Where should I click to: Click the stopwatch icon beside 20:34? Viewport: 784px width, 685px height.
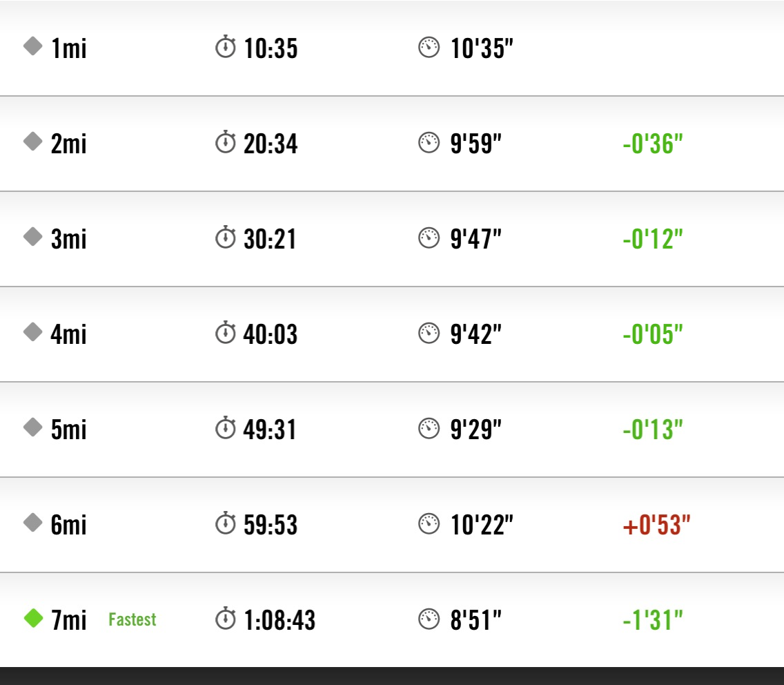[x=226, y=142]
